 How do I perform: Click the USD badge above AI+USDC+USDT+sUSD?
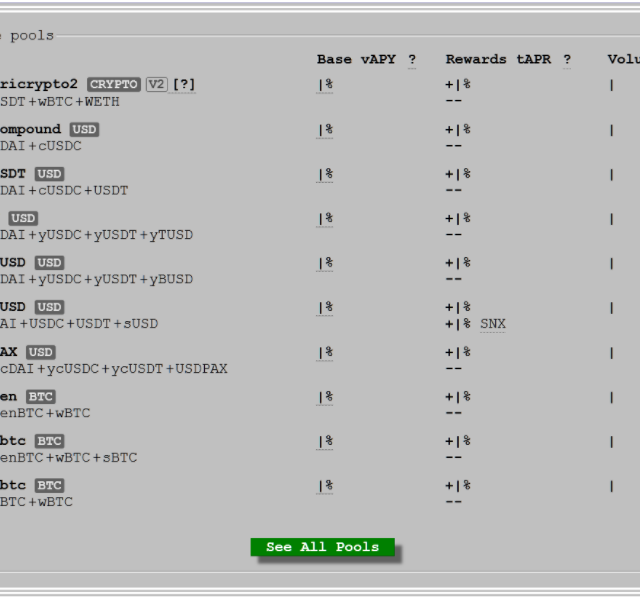coord(49,307)
